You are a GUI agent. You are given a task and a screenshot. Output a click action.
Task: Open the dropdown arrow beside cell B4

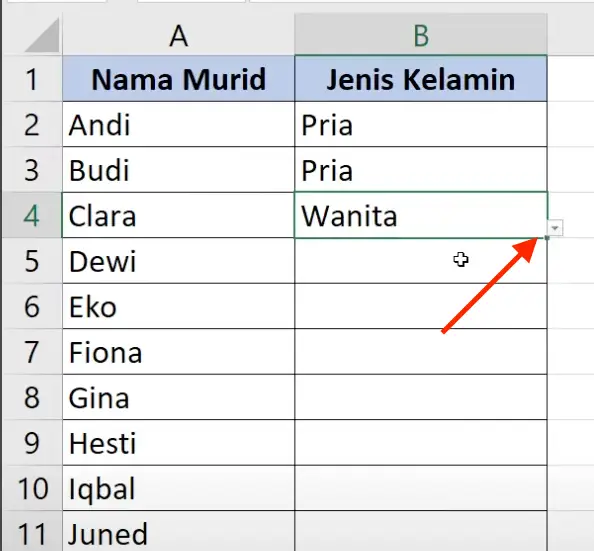[555, 228]
